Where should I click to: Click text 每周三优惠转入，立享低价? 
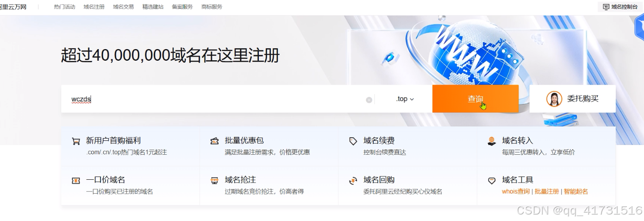click(538, 152)
